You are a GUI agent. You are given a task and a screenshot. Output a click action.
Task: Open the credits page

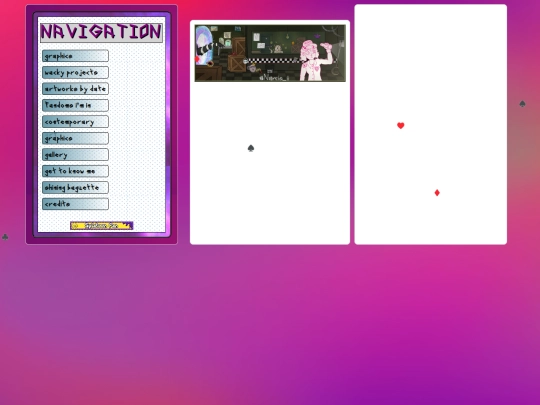click(75, 204)
